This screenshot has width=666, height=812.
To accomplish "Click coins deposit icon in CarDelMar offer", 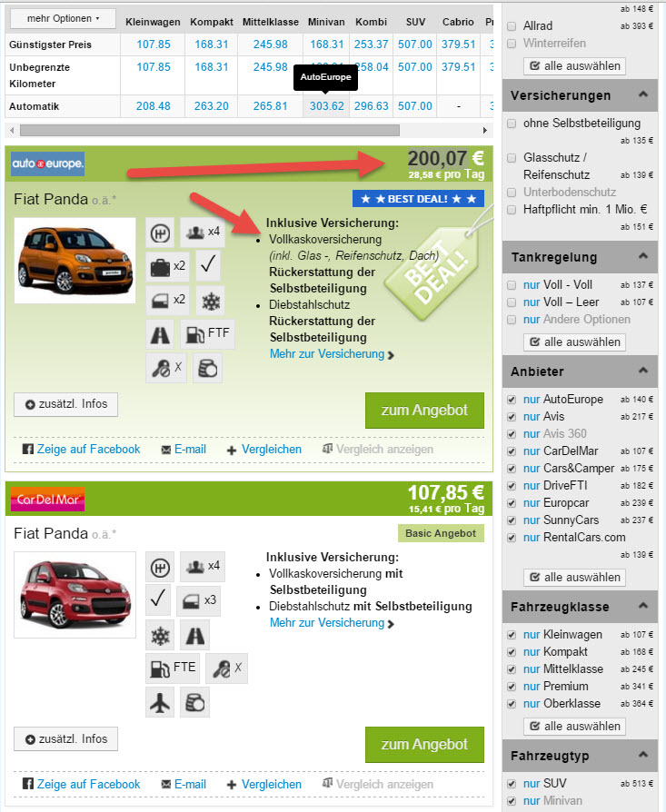I will [195, 703].
